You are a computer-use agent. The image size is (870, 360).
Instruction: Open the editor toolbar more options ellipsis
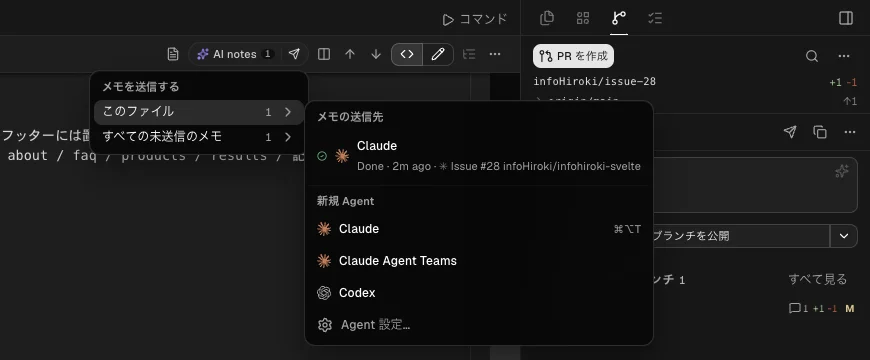pos(495,54)
